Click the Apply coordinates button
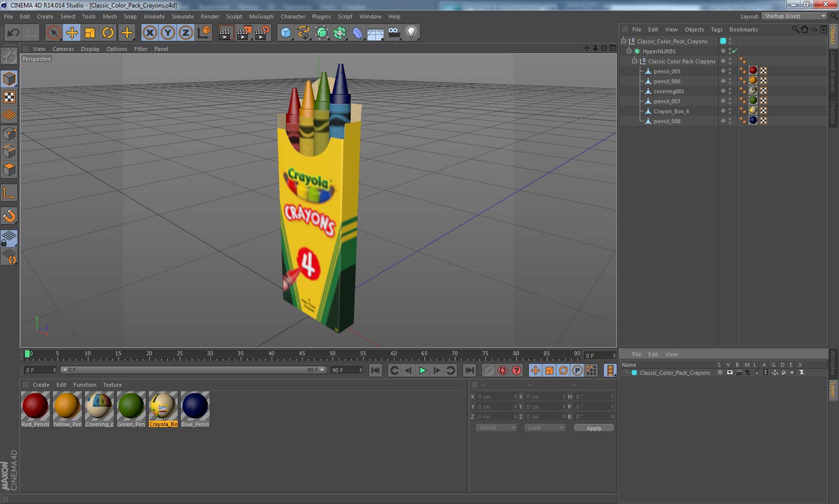 (x=594, y=428)
